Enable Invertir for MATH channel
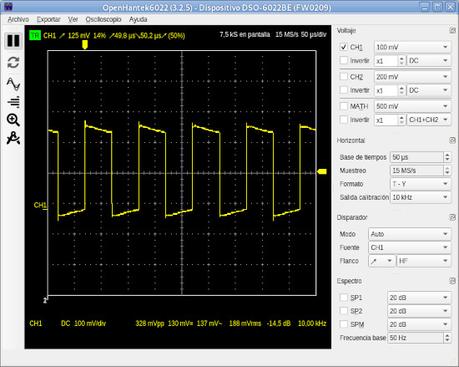The height and width of the screenshot is (367, 459). [344, 119]
